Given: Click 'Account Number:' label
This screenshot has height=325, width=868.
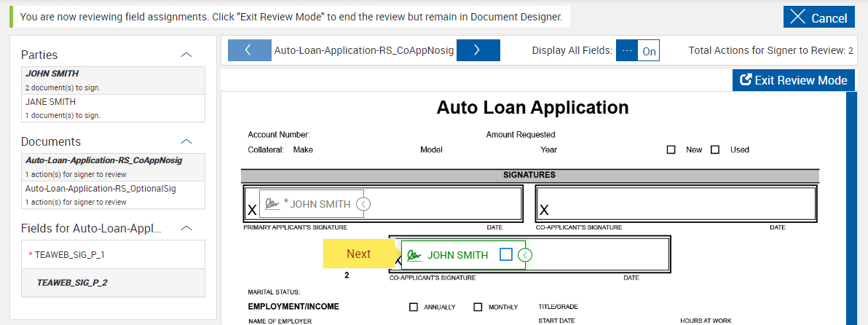Looking at the screenshot, I should [278, 135].
